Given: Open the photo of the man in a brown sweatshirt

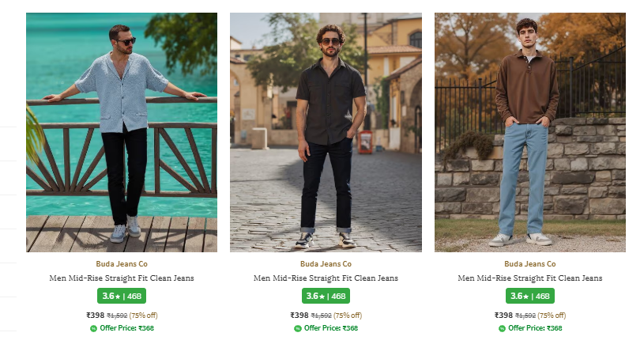Looking at the screenshot, I should point(529,132).
